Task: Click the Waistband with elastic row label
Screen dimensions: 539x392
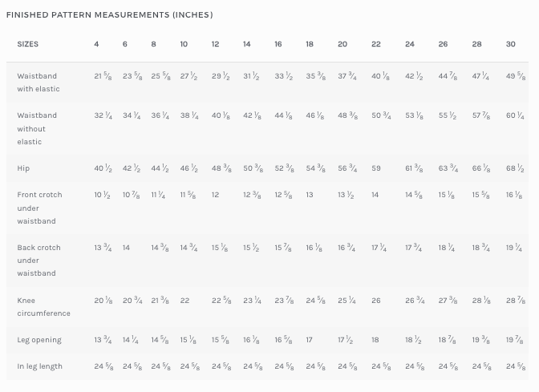Action: 38,82
